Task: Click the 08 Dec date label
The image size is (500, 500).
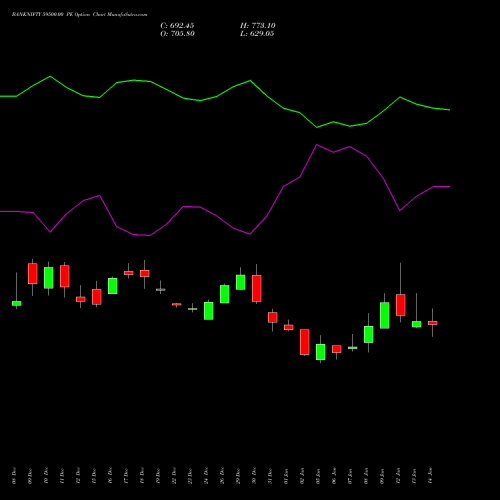Action: 14,476
